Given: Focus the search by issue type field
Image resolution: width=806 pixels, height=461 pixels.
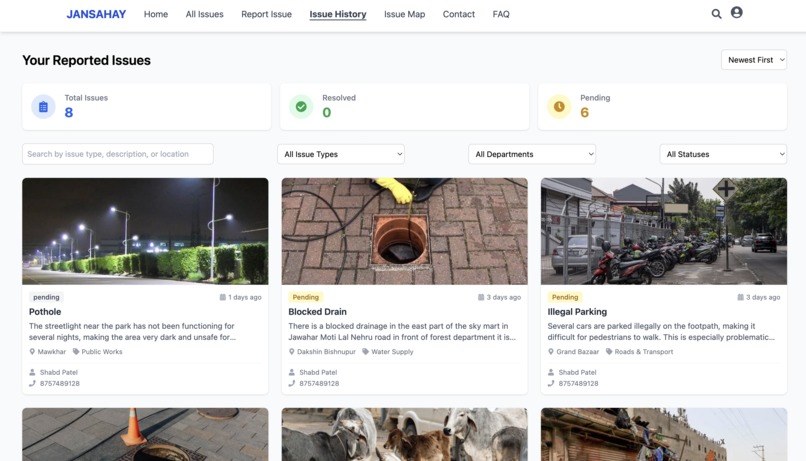Looking at the screenshot, I should tap(118, 154).
